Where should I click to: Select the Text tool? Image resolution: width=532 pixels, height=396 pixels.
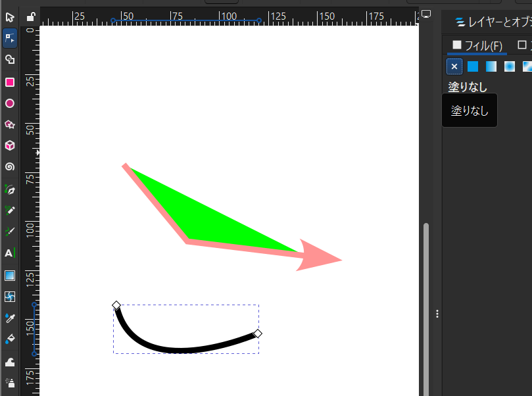pos(10,253)
